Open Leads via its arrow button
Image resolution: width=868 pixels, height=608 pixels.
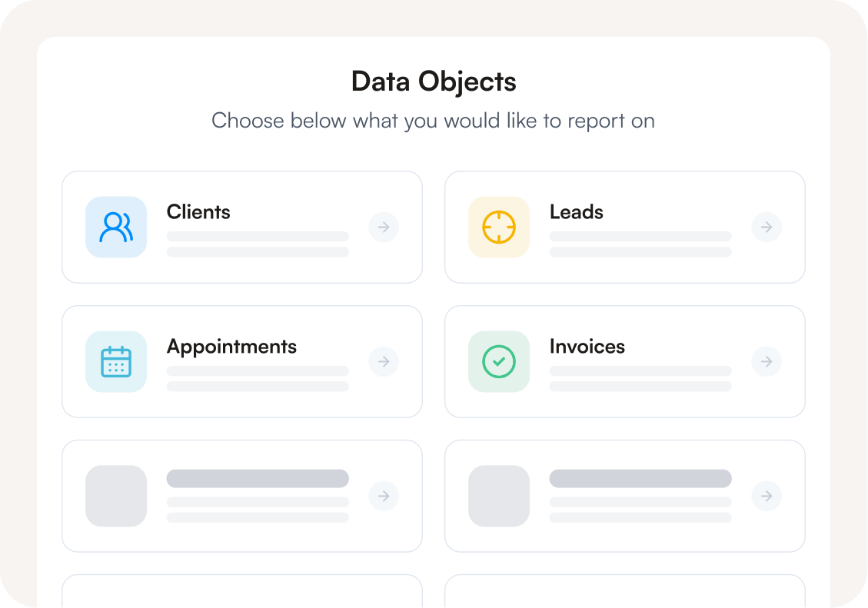[x=767, y=227]
